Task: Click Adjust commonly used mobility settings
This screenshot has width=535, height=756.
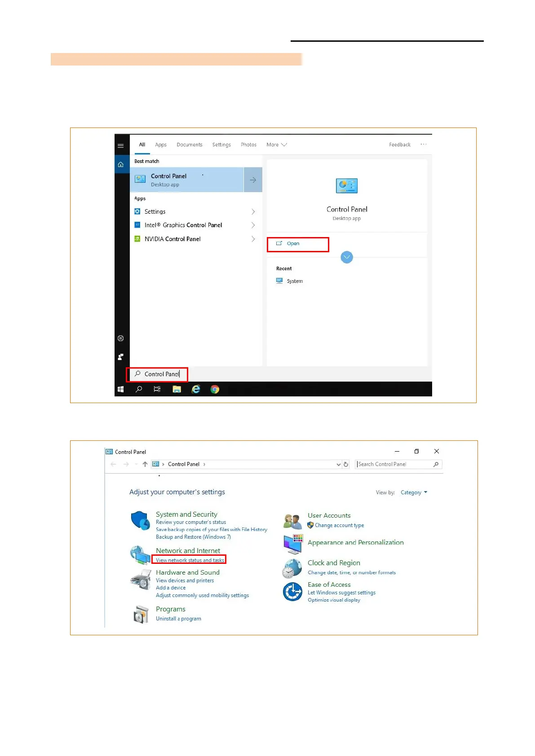Action: [202, 595]
